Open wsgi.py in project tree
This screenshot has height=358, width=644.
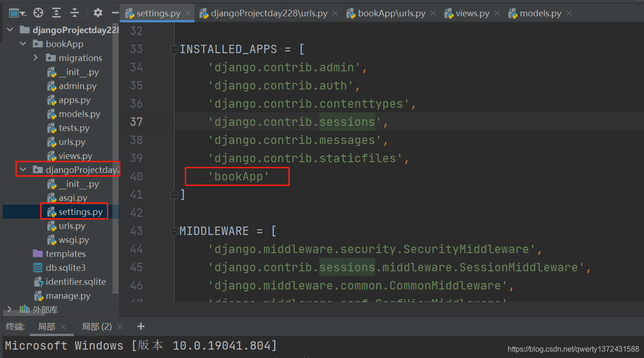coord(74,240)
